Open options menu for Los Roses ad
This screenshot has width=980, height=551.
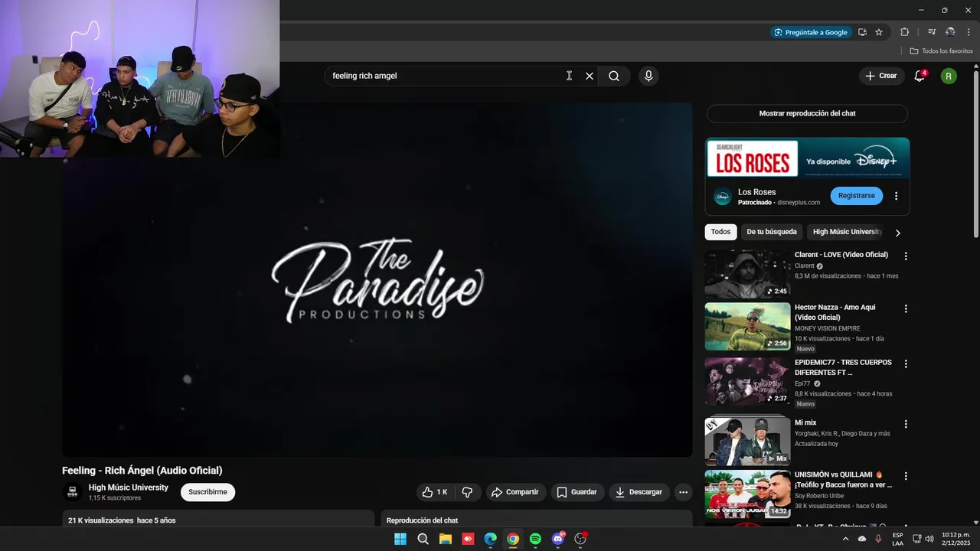click(896, 196)
